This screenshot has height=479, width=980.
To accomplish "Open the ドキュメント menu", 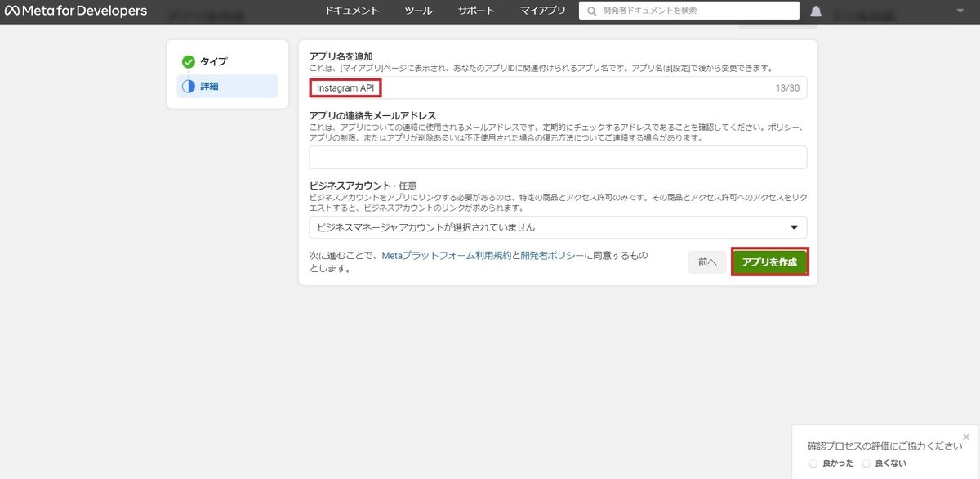I will [352, 11].
